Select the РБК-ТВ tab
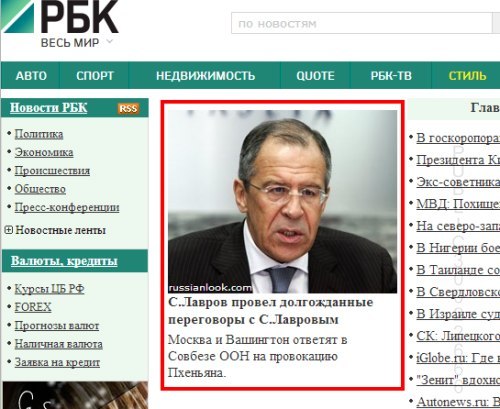 pos(391,76)
